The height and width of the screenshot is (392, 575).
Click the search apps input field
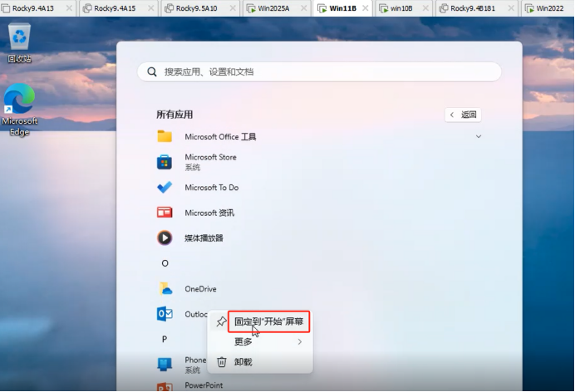click(x=319, y=71)
